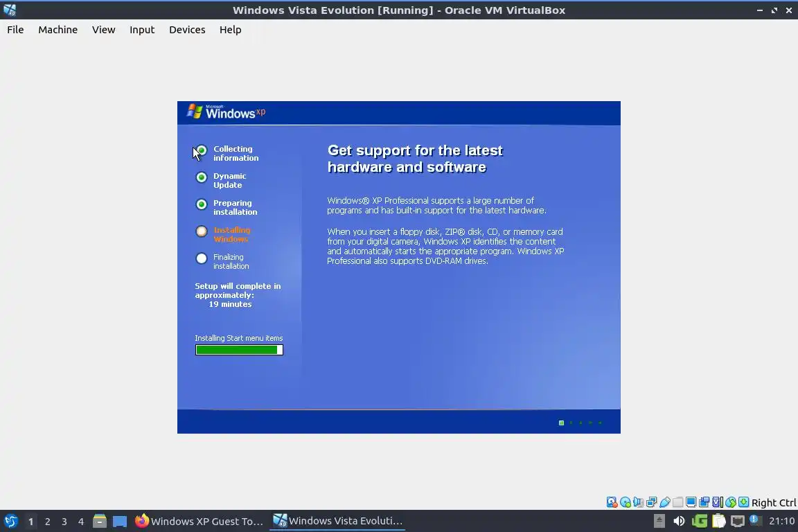Open the Help menu
This screenshot has height=532, width=798.
coord(231,30)
